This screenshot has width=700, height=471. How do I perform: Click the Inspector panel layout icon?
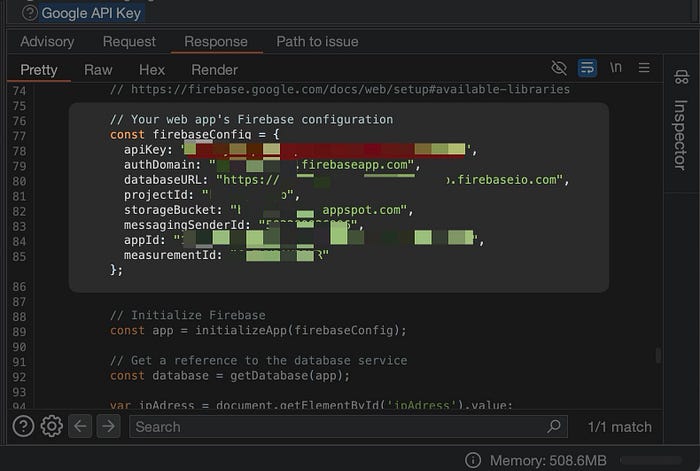pyautogui.click(x=681, y=77)
